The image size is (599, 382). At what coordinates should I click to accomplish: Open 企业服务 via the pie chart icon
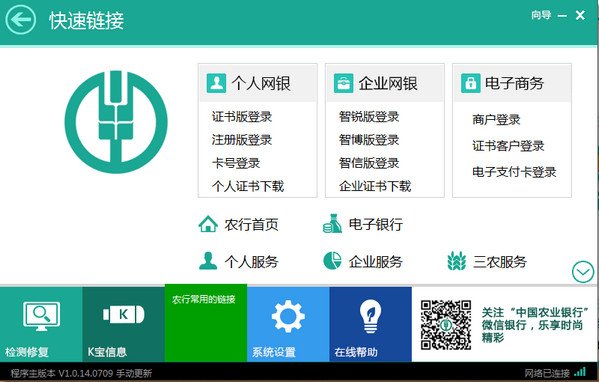[x=332, y=261]
